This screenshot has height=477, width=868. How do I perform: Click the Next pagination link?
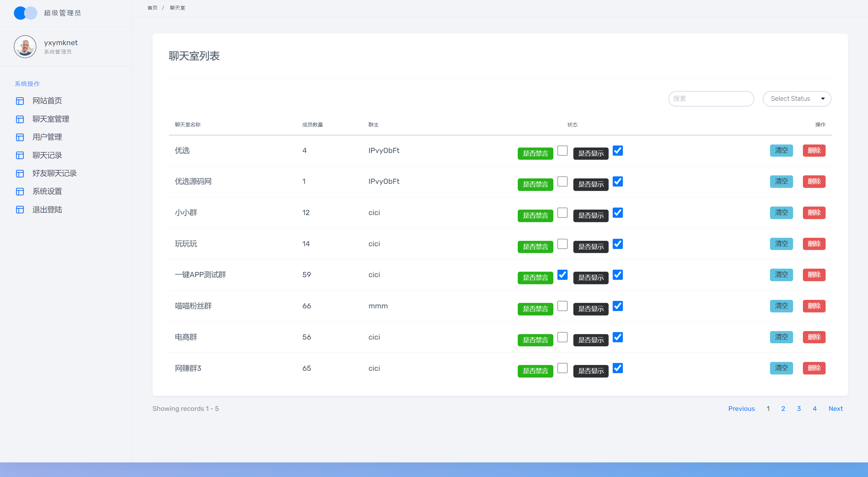(835, 408)
